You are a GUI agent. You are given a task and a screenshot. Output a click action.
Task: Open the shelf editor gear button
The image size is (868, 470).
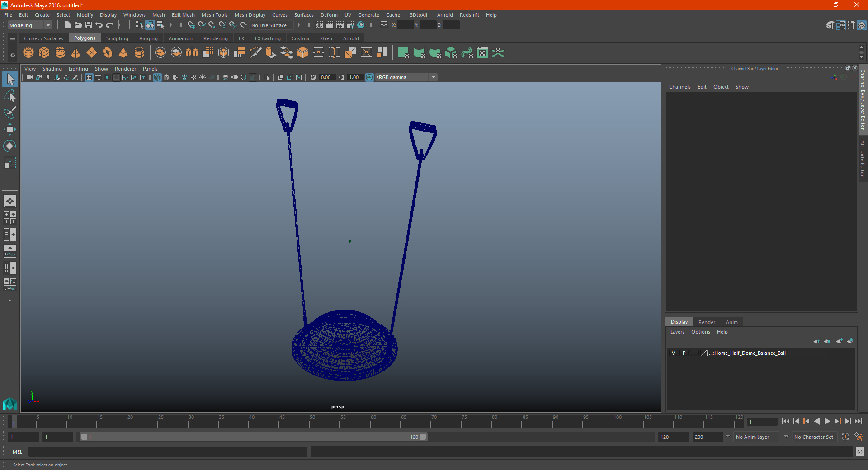[x=13, y=55]
